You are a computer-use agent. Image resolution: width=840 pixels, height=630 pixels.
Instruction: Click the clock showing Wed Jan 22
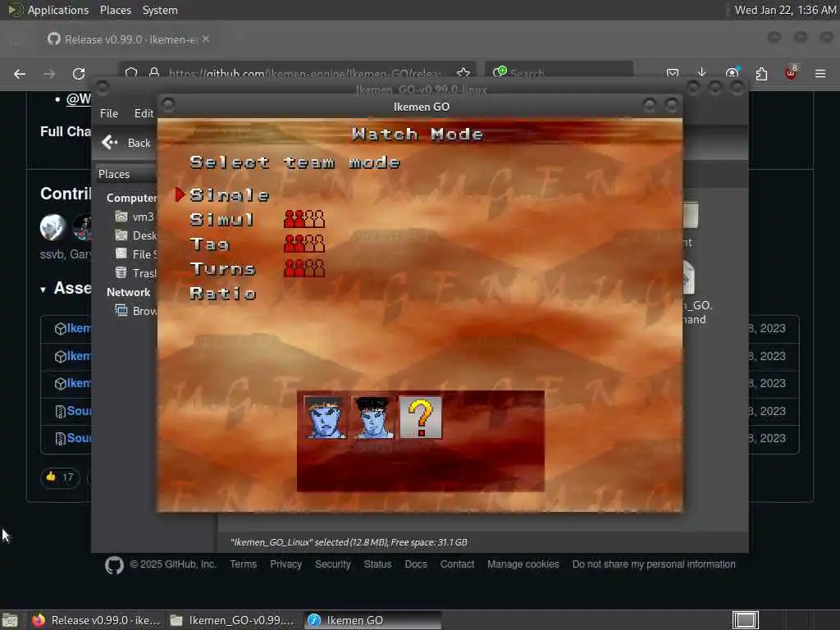[x=785, y=10]
